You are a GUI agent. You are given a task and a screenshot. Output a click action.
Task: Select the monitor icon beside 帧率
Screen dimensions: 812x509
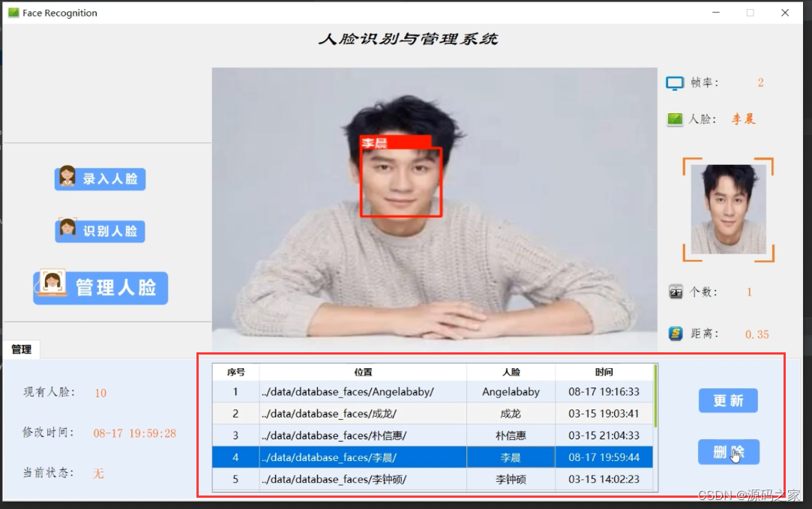coord(676,82)
